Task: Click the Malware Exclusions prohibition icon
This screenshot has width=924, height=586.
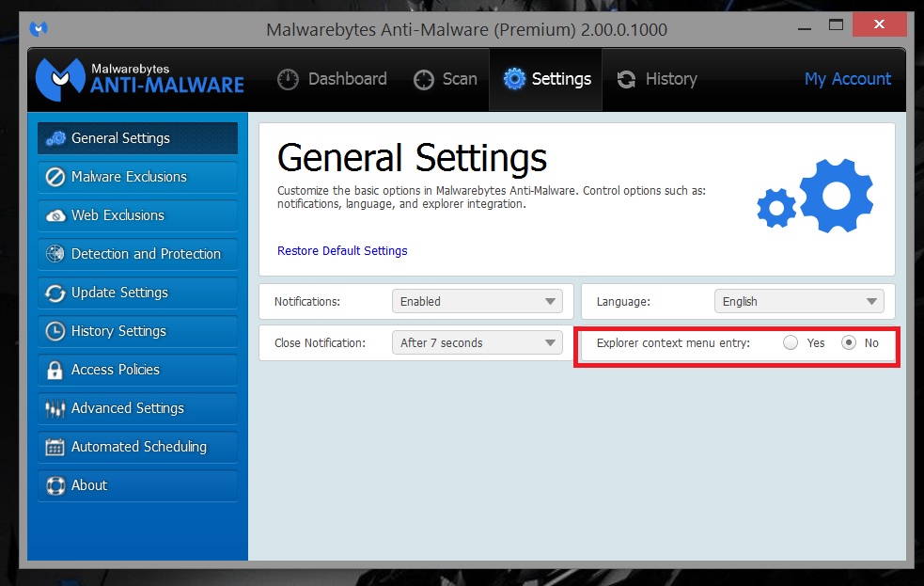Action: (55, 177)
